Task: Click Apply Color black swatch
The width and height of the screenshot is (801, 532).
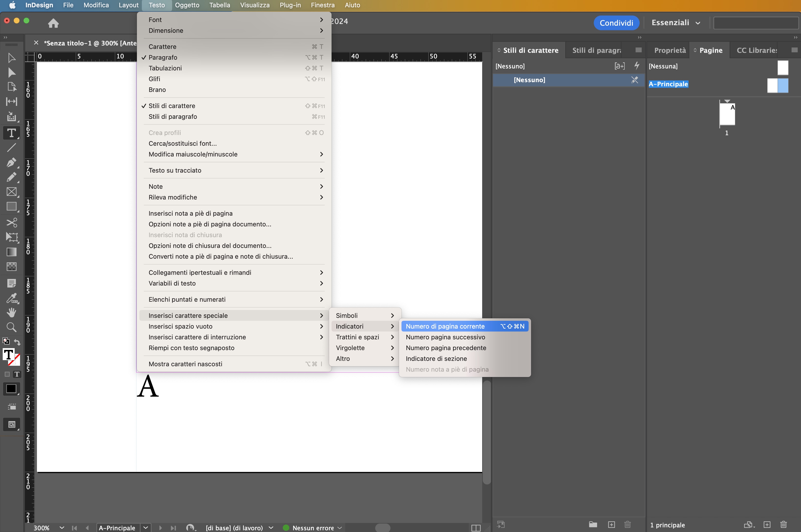Action: click(11, 389)
